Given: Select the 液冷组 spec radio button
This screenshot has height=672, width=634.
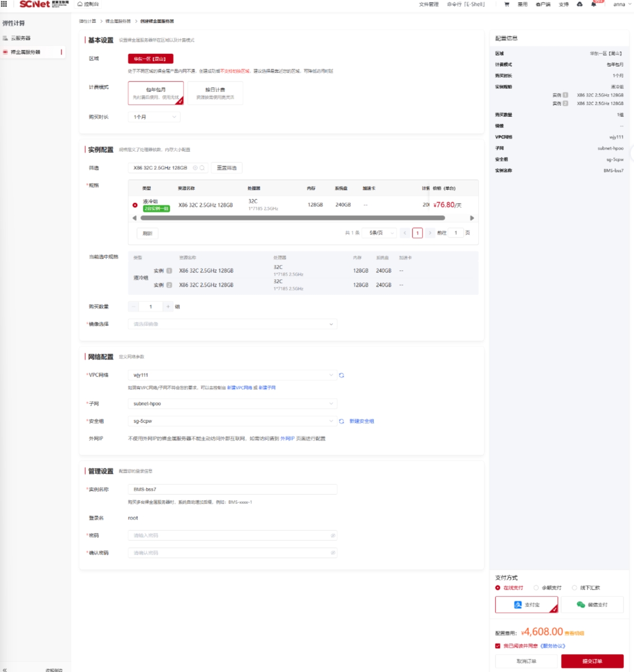Looking at the screenshot, I should click(x=135, y=205).
